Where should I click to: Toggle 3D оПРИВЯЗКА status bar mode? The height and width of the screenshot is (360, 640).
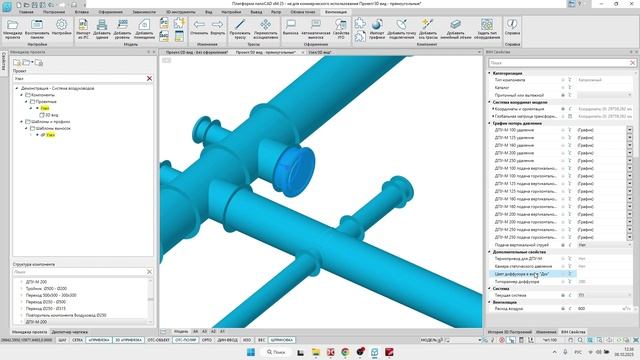point(129,340)
